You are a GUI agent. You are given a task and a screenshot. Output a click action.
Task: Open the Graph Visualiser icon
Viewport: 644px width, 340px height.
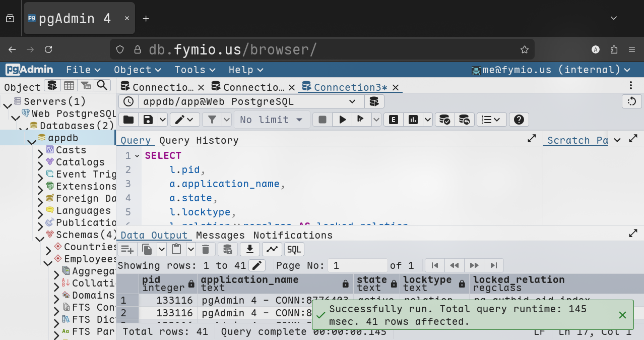coord(272,249)
